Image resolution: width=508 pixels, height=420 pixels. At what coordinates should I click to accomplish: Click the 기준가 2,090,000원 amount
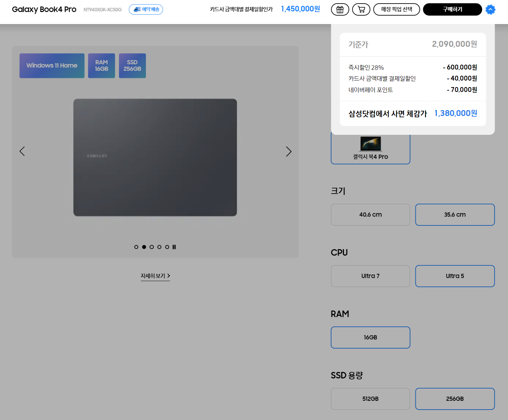coord(454,44)
